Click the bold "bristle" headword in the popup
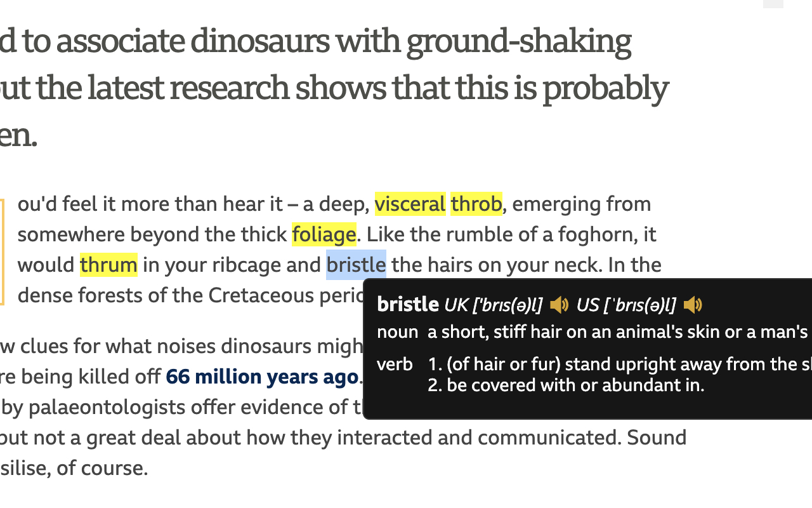This screenshot has height=508, width=812. pyautogui.click(x=408, y=305)
